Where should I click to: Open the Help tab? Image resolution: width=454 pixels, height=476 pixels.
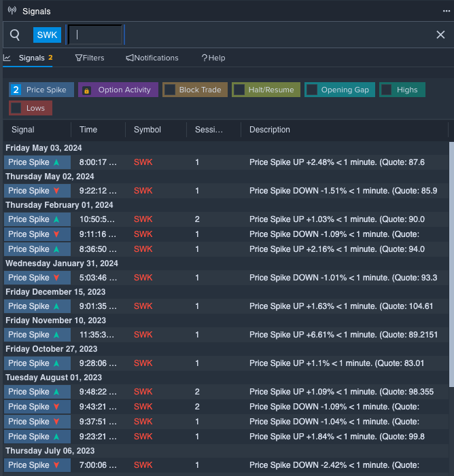click(213, 58)
